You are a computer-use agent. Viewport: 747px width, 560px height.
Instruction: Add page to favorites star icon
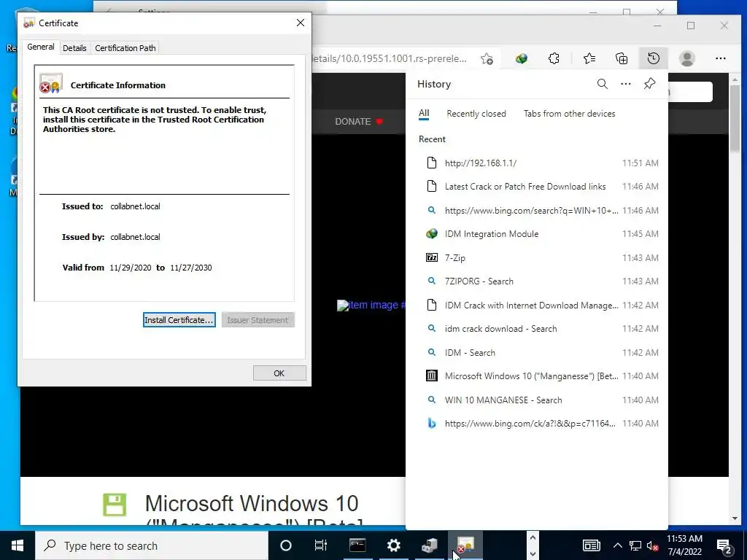click(x=487, y=58)
